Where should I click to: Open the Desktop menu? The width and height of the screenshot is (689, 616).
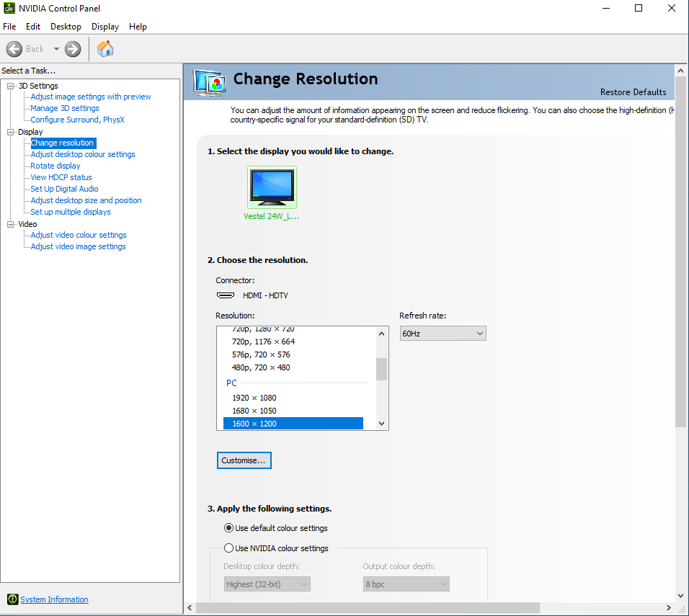[x=66, y=27]
